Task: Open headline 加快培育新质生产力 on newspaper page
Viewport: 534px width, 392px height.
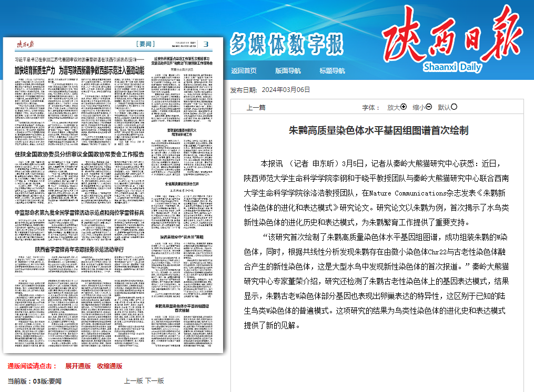Action: 79,70
